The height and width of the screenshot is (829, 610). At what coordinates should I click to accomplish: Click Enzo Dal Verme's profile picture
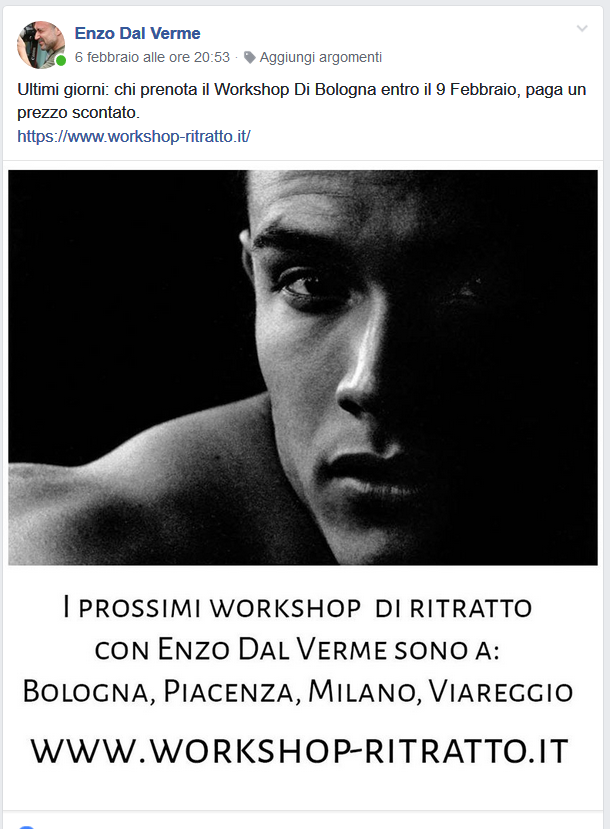[41, 45]
